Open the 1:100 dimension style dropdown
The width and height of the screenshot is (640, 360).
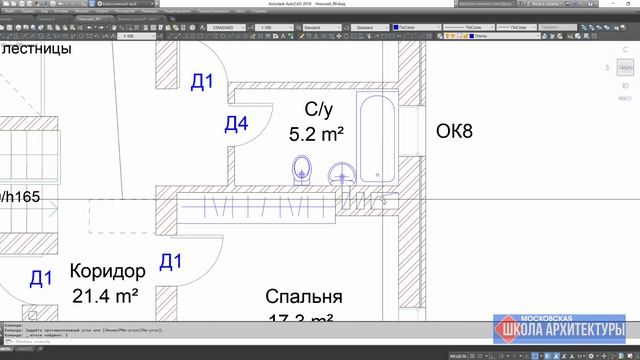tap(274, 27)
